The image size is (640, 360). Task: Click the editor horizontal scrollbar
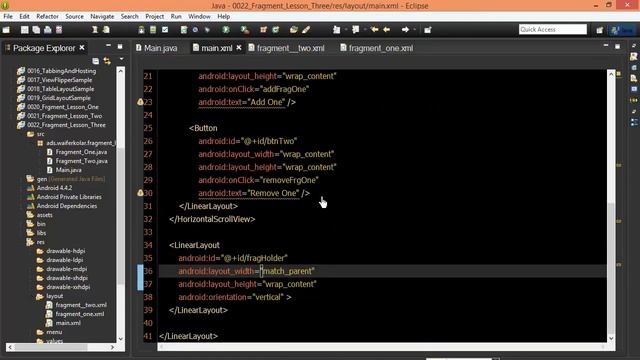tap(382, 347)
